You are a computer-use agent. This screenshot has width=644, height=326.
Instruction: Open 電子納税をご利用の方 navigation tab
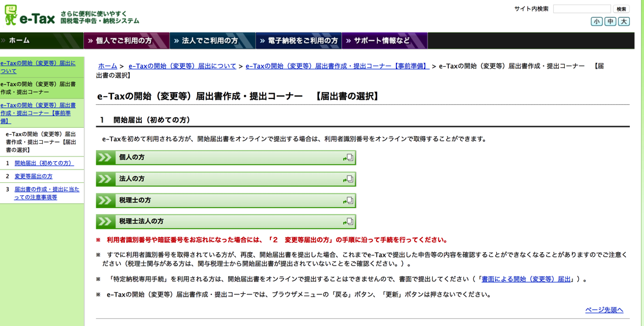coord(299,40)
